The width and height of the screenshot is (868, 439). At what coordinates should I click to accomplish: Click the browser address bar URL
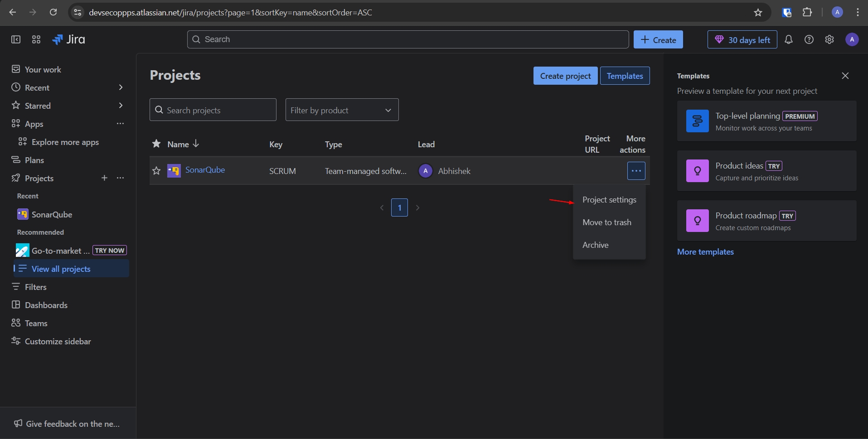tap(230, 12)
